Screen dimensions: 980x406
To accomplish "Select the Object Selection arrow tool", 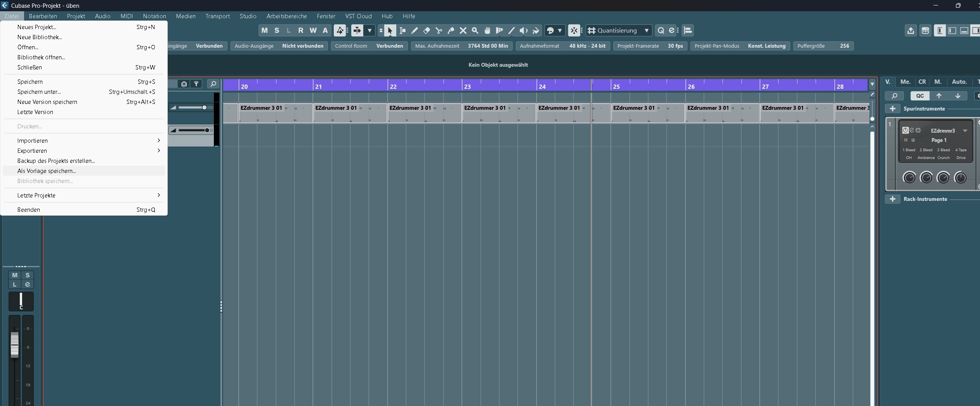I will click(390, 30).
